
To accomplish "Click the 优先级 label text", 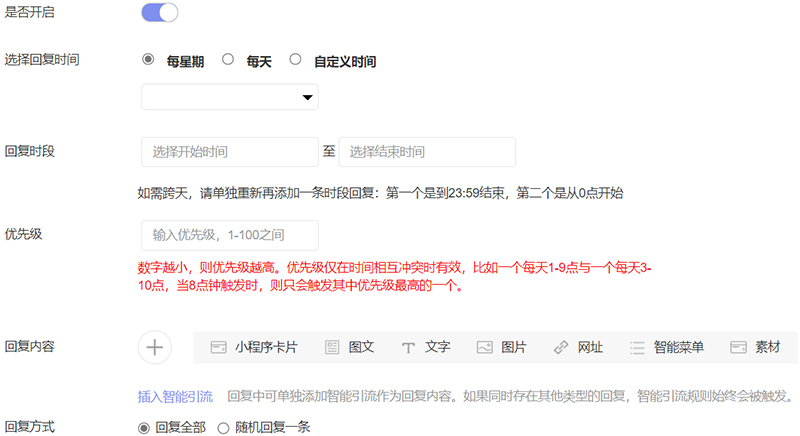I will click(x=23, y=235).
